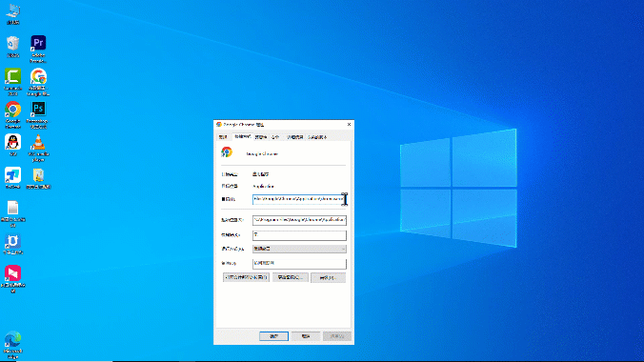Viewport: 644px width, 362px height.
Task: Click the Comment text field
Action: pyautogui.click(x=299, y=263)
